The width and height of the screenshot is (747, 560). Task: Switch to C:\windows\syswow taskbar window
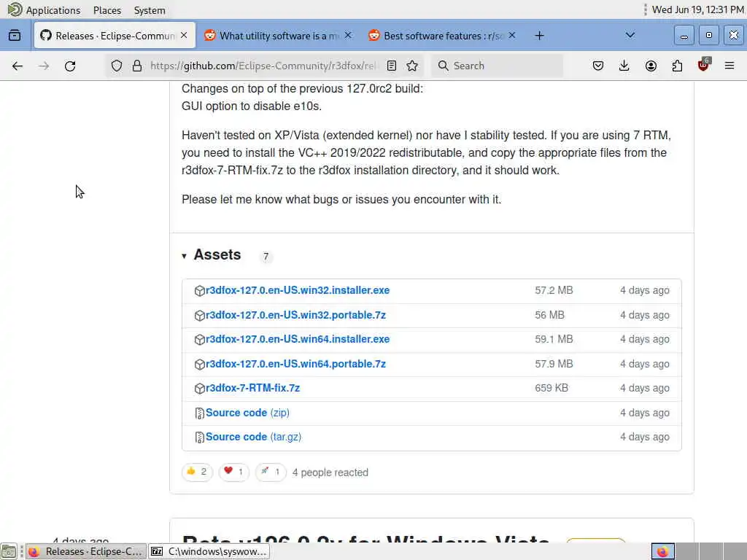(209, 551)
